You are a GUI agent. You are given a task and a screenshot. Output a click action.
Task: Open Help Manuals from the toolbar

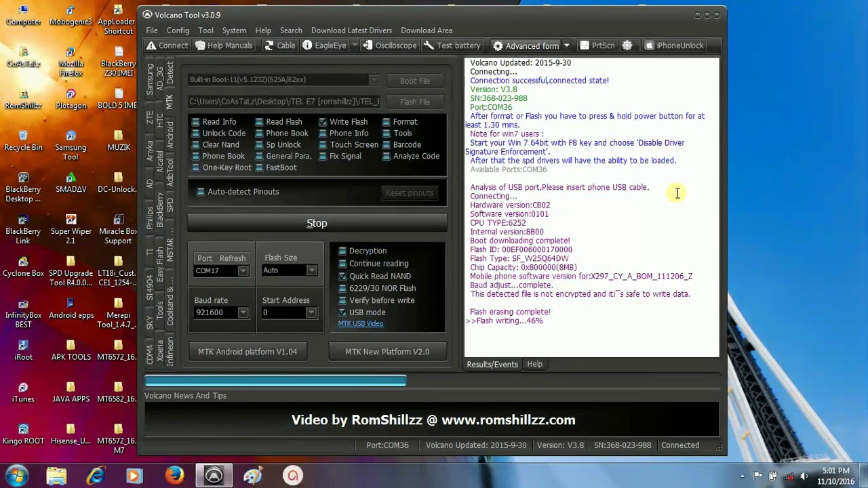coord(224,45)
